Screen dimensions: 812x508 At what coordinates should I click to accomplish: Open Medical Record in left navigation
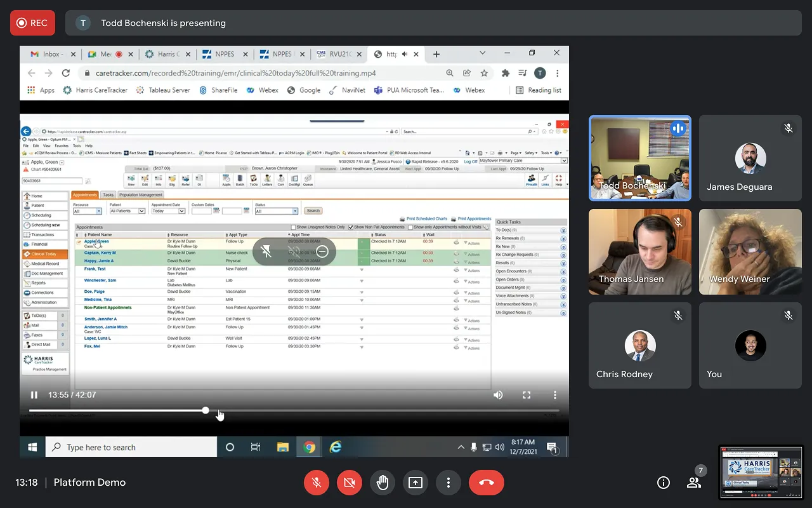click(45, 264)
